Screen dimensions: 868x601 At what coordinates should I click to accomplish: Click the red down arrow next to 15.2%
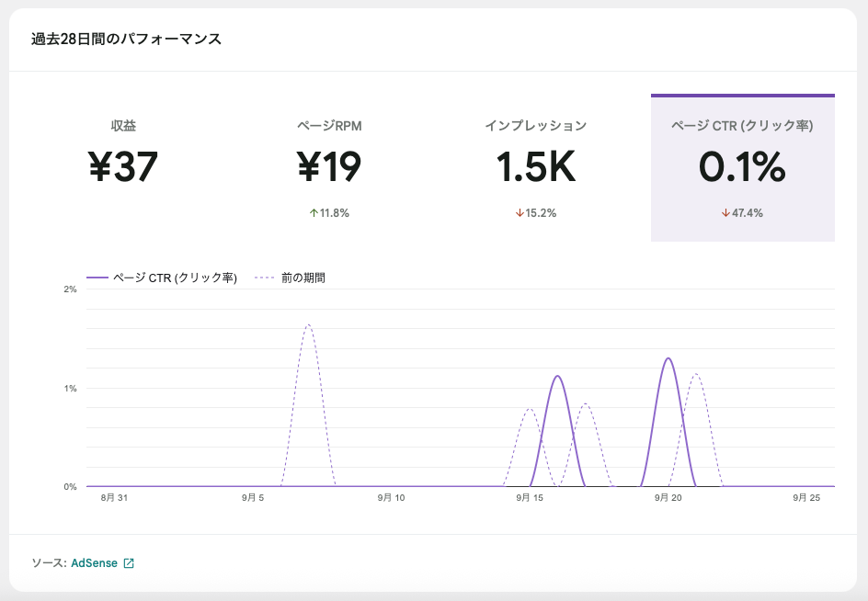[520, 213]
